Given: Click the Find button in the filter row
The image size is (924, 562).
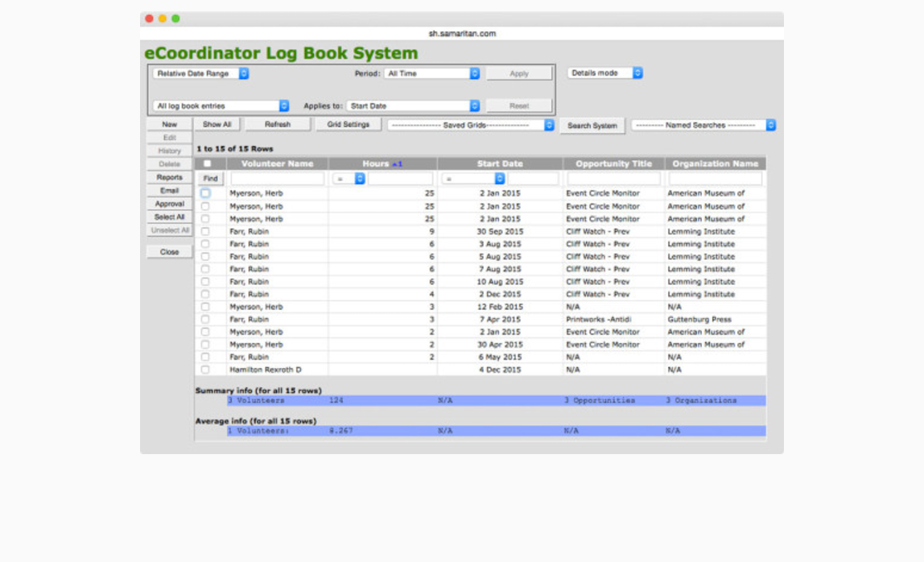Looking at the screenshot, I should click(210, 179).
